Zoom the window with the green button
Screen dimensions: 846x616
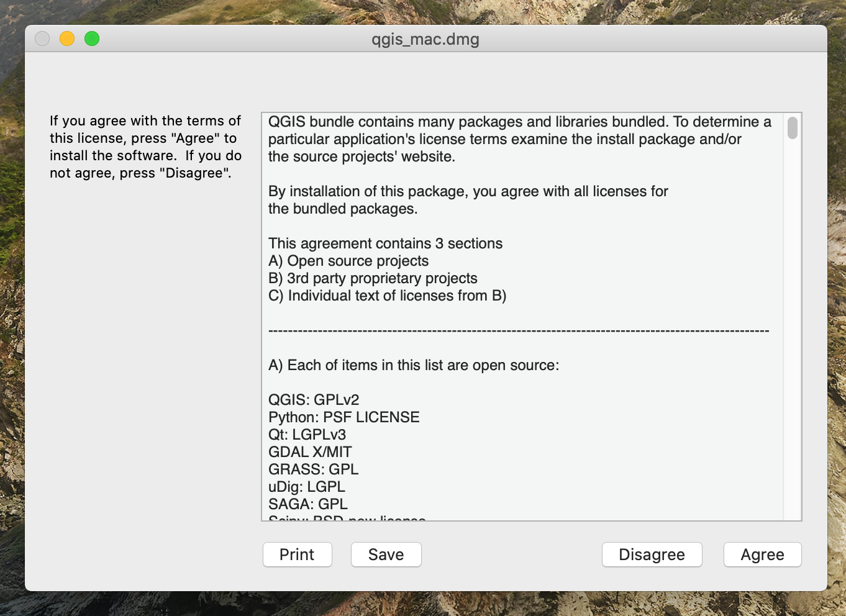click(x=92, y=38)
